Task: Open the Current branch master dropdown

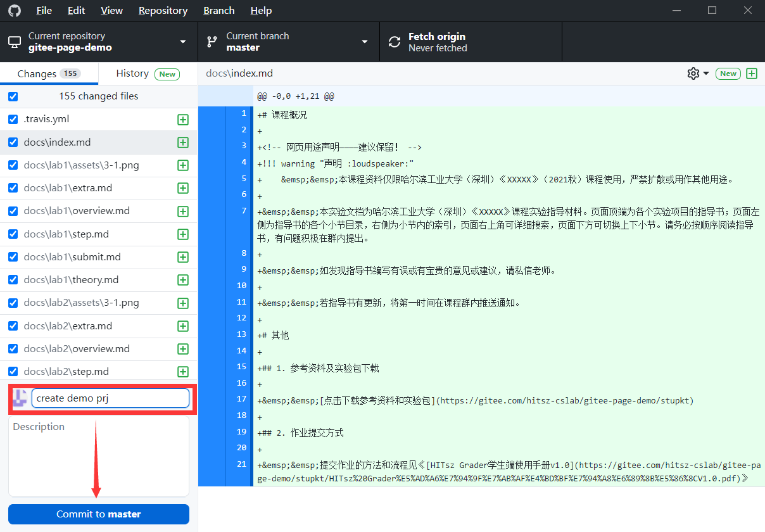Action: [289, 42]
